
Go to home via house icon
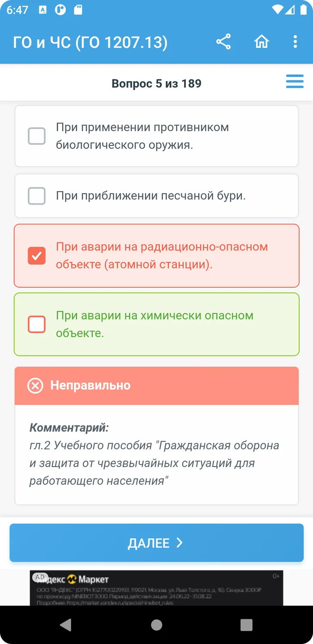tap(261, 42)
